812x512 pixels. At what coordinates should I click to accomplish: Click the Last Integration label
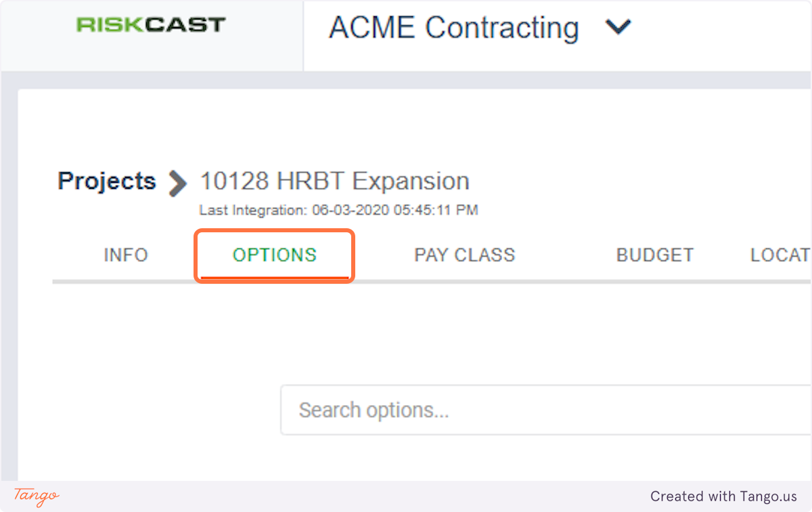254,211
